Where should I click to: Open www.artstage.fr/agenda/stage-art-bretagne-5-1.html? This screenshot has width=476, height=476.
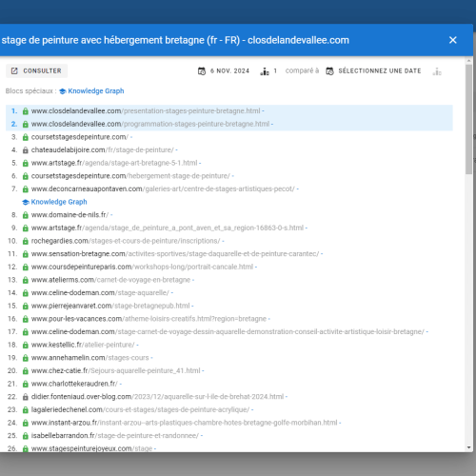(x=114, y=163)
